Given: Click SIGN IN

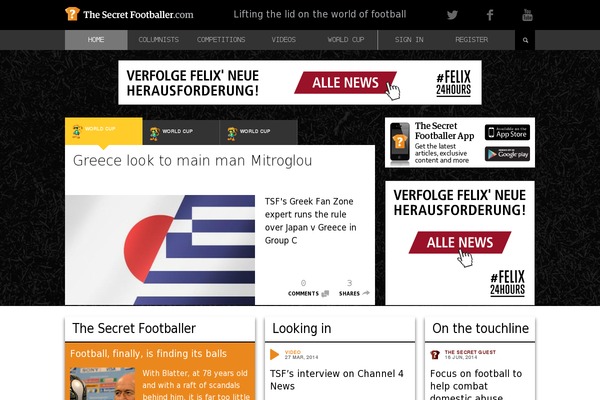Looking at the screenshot, I should tap(409, 40).
